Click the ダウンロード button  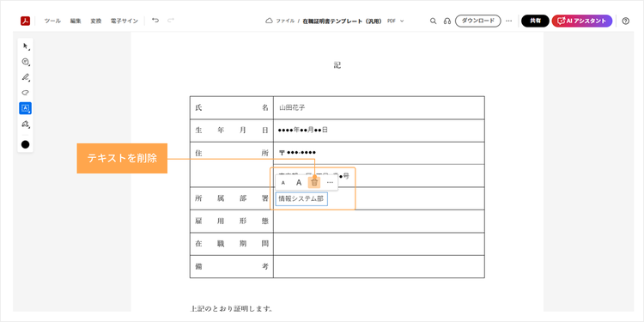click(x=478, y=21)
